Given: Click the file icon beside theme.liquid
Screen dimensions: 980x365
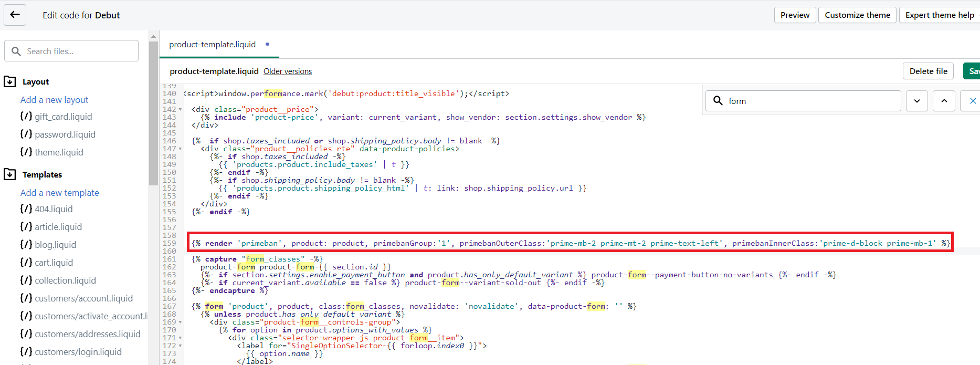Looking at the screenshot, I should (x=26, y=152).
